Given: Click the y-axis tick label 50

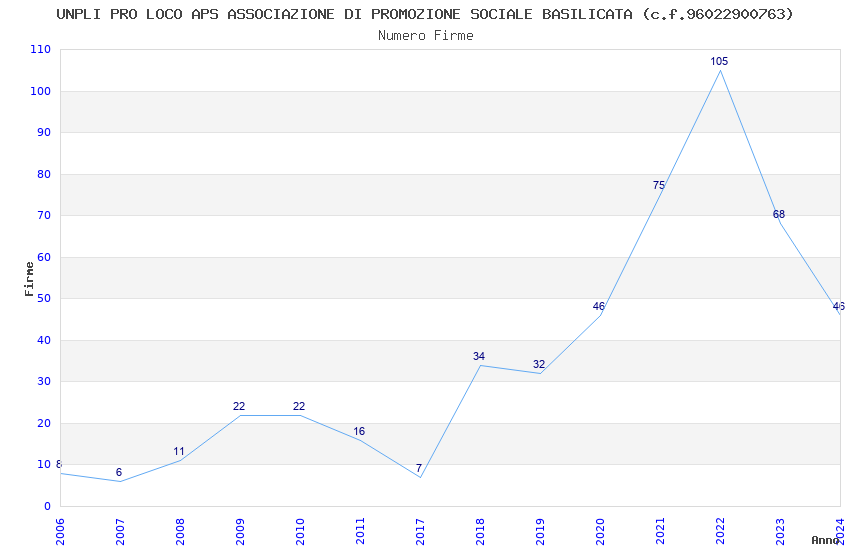Looking at the screenshot, I should (44, 298).
